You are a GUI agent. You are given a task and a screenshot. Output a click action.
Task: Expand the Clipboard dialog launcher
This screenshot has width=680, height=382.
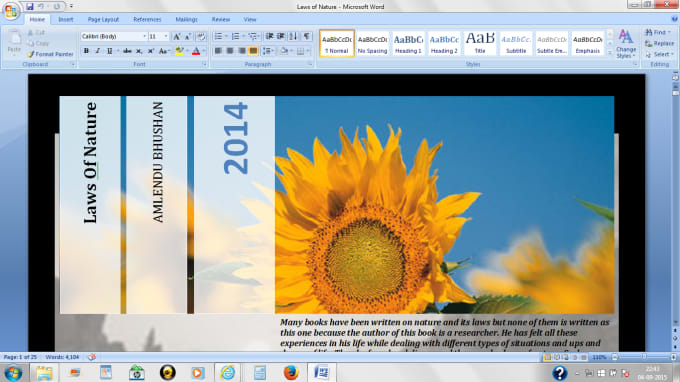[72, 64]
